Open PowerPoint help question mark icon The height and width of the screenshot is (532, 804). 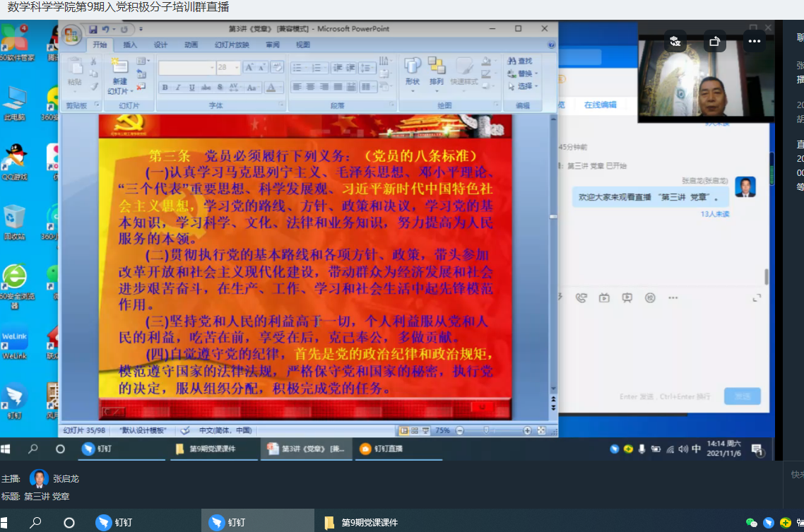tap(551, 45)
